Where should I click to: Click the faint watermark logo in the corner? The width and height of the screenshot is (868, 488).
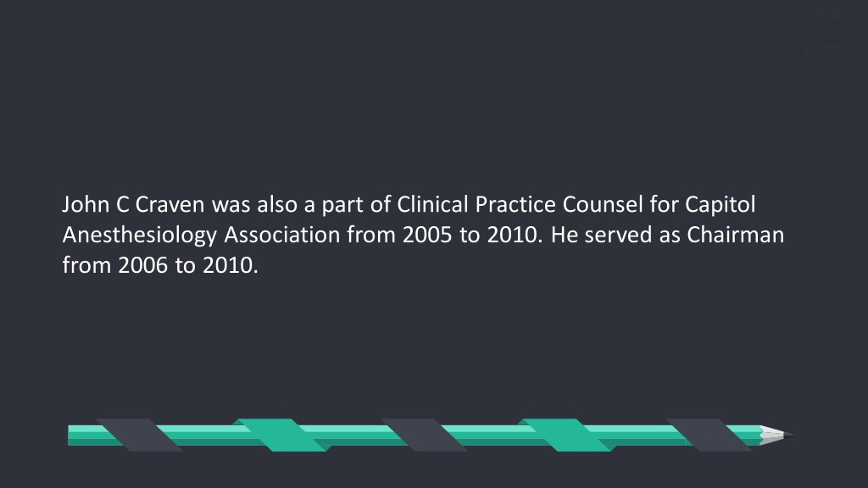coord(824,43)
